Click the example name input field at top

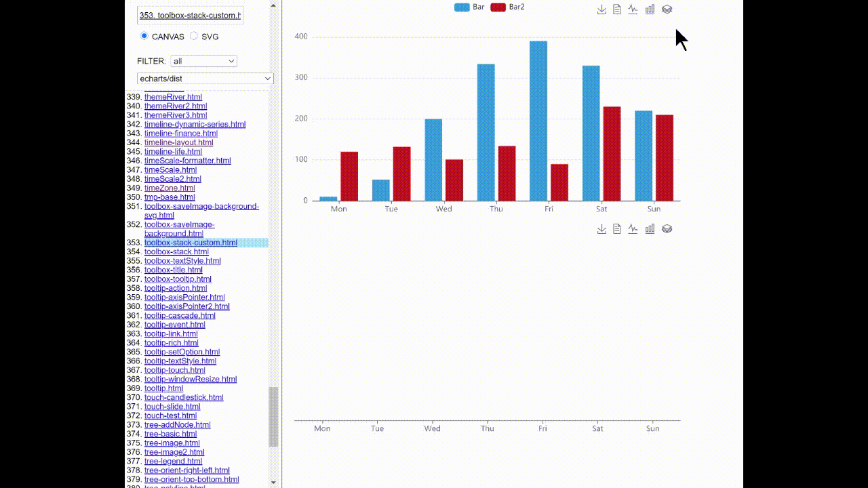190,14
